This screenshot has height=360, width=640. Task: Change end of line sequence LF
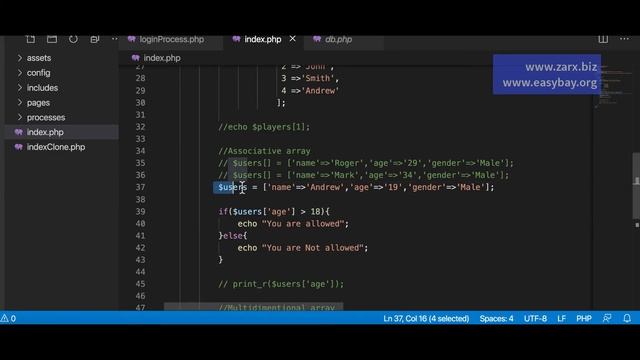562,318
